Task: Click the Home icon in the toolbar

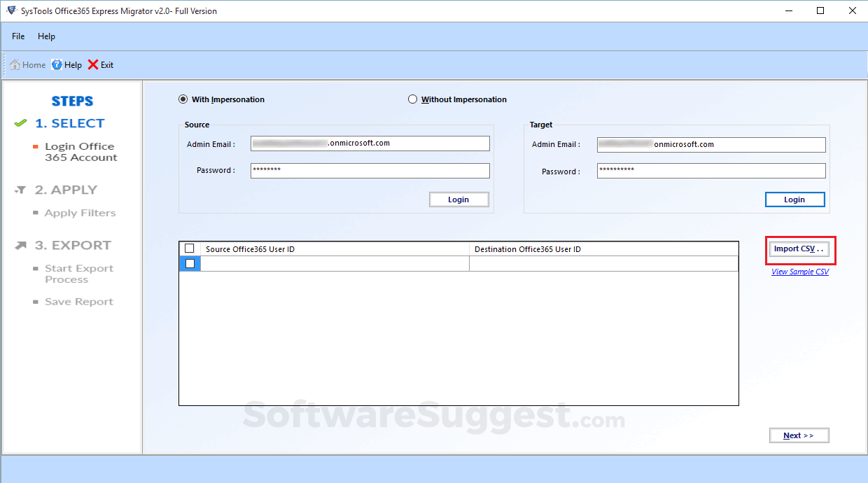Action: click(15, 64)
